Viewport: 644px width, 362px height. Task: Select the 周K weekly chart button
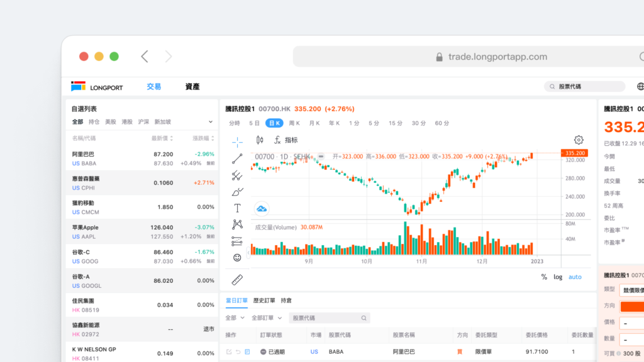[x=294, y=123]
